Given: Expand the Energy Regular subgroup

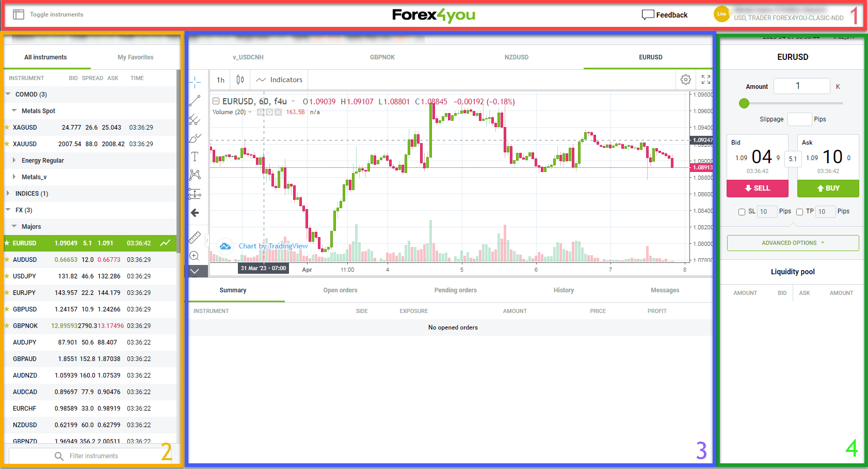Looking at the screenshot, I should click(14, 160).
